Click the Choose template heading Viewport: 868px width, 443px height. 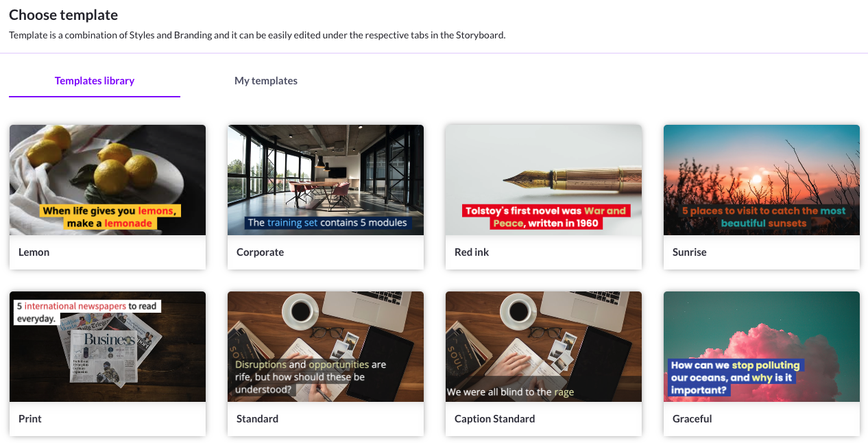pos(64,15)
